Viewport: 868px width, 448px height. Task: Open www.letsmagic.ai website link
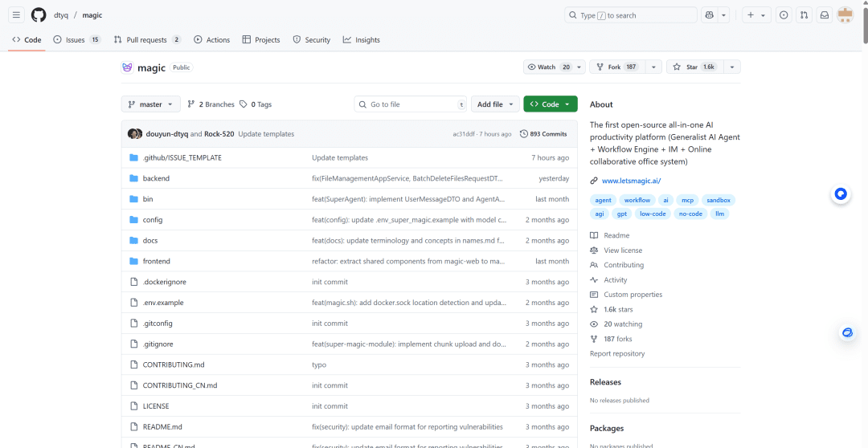(631, 181)
